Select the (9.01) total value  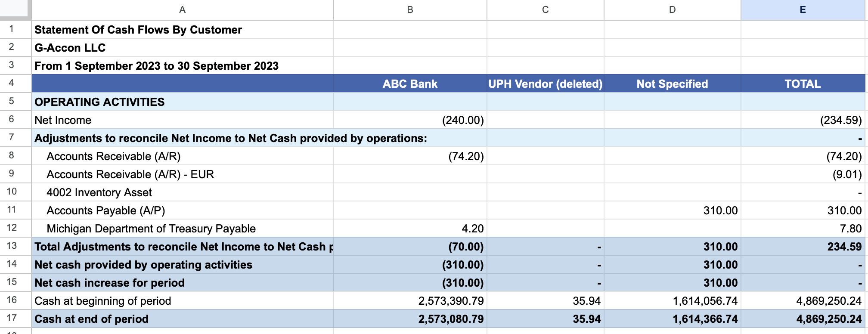[803, 174]
